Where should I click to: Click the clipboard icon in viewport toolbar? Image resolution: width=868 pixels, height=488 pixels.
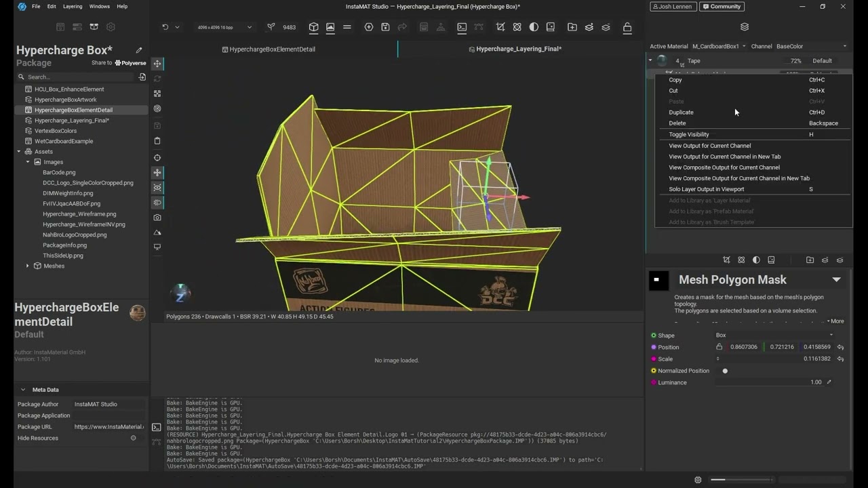157,141
